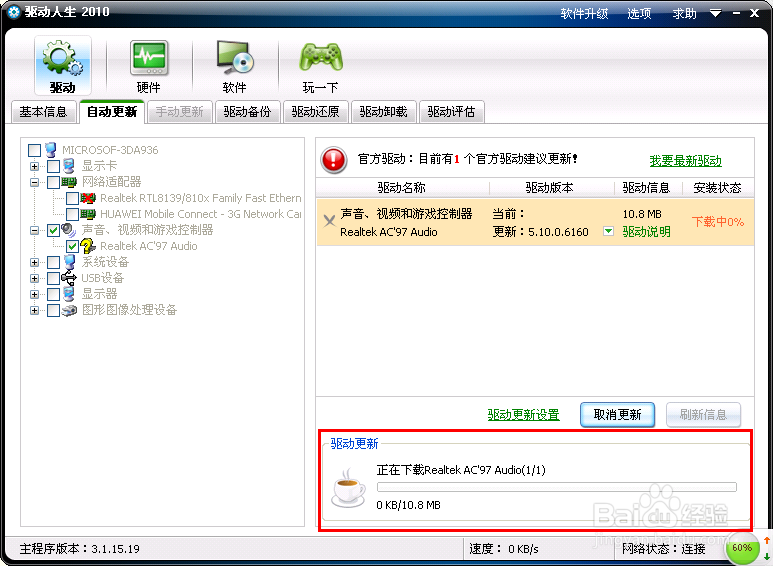The width and height of the screenshot is (773, 566).
Task: Click 软件升级 in the title bar
Action: (584, 13)
